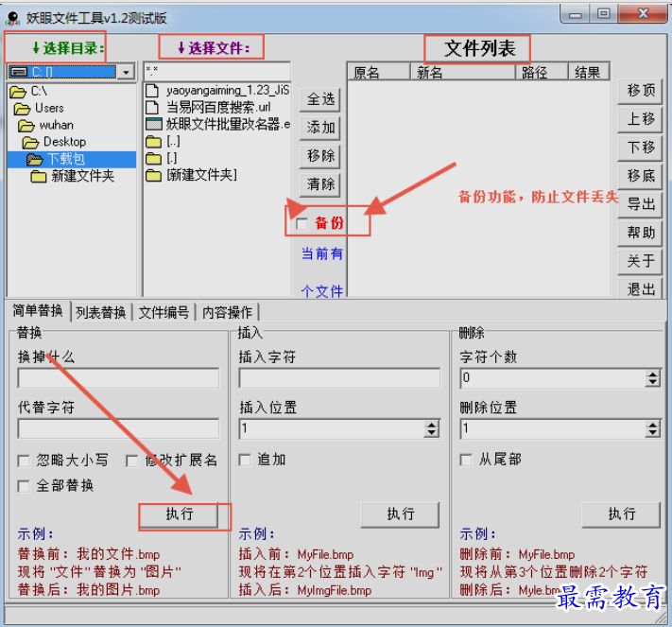Screen dimensions: 672x627
Task: Click the 导出 button
Action: [x=640, y=204]
